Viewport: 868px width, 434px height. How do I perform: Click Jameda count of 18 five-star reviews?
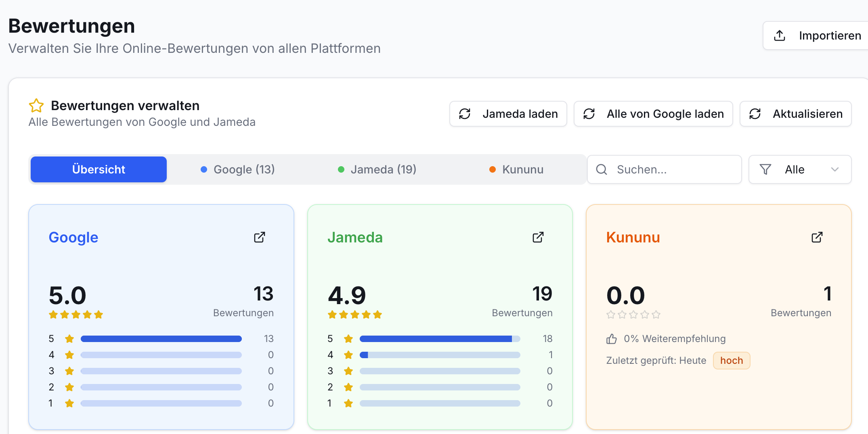pos(547,339)
